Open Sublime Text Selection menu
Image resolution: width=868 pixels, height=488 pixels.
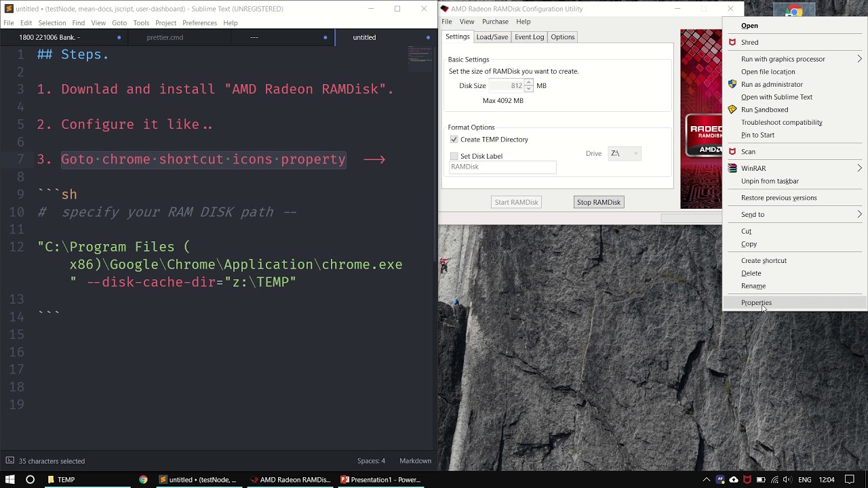tap(52, 22)
